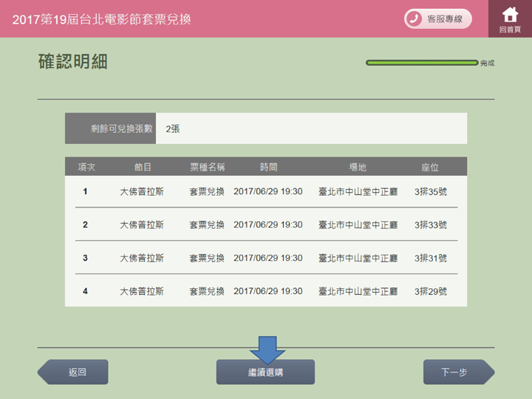Image resolution: width=532 pixels, height=399 pixels.
Task: Click 2017/06/29 19:30 in the 3排33號 row
Action: click(268, 225)
